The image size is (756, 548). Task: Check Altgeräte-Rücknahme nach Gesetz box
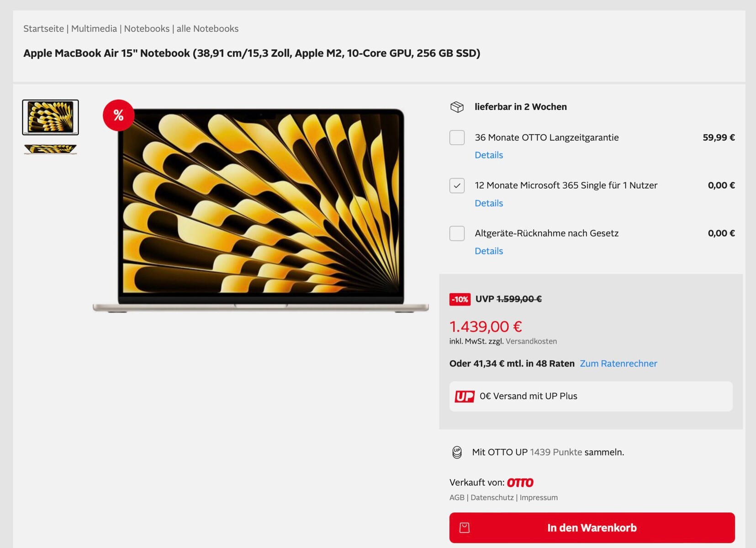tap(457, 233)
